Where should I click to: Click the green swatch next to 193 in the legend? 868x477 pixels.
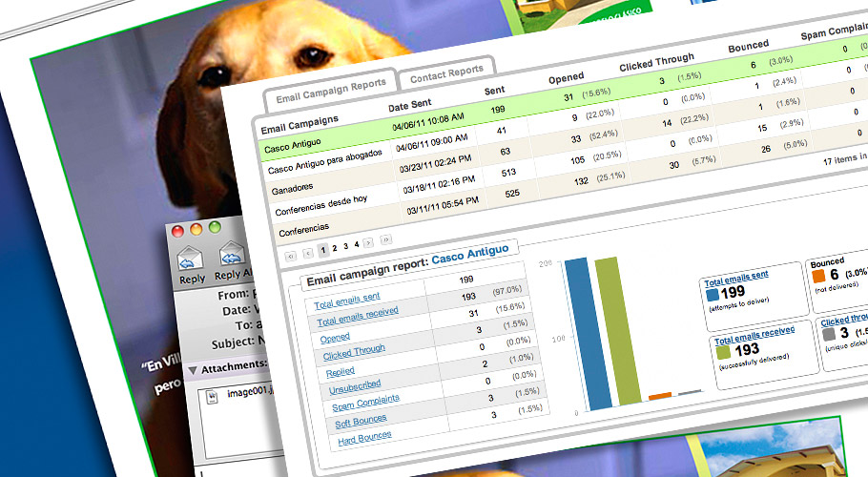tap(723, 352)
